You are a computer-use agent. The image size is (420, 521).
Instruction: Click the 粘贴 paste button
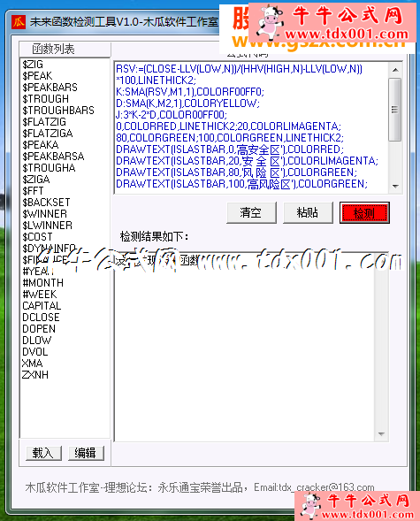tap(308, 212)
